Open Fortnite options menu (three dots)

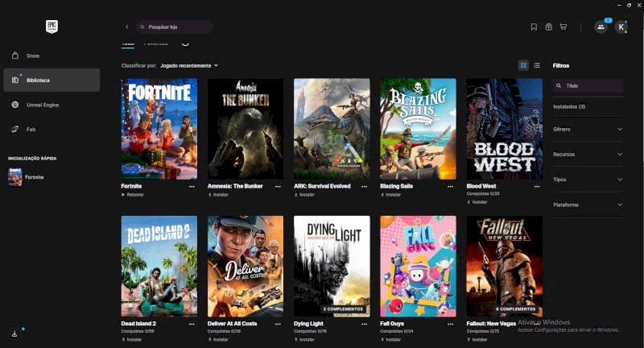pyautogui.click(x=192, y=187)
